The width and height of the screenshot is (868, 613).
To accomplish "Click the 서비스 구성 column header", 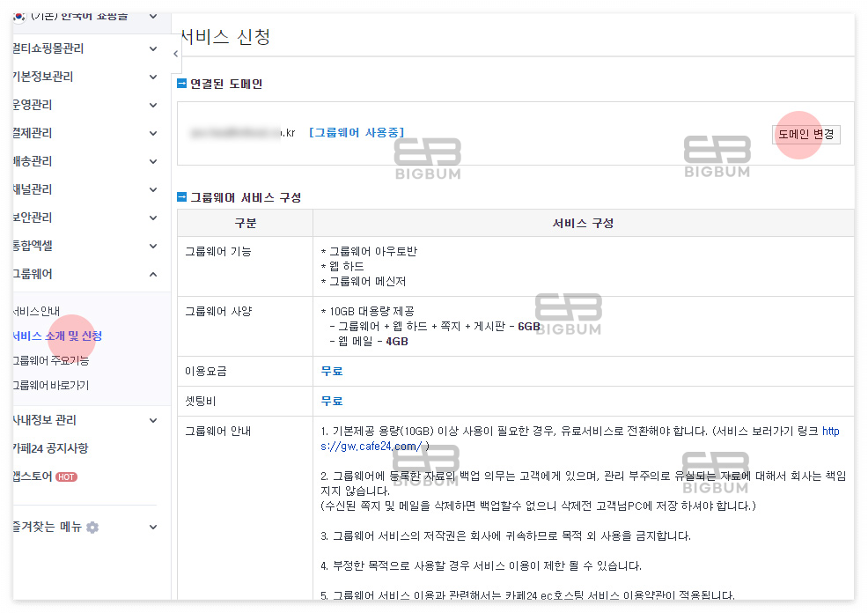I will (x=583, y=223).
